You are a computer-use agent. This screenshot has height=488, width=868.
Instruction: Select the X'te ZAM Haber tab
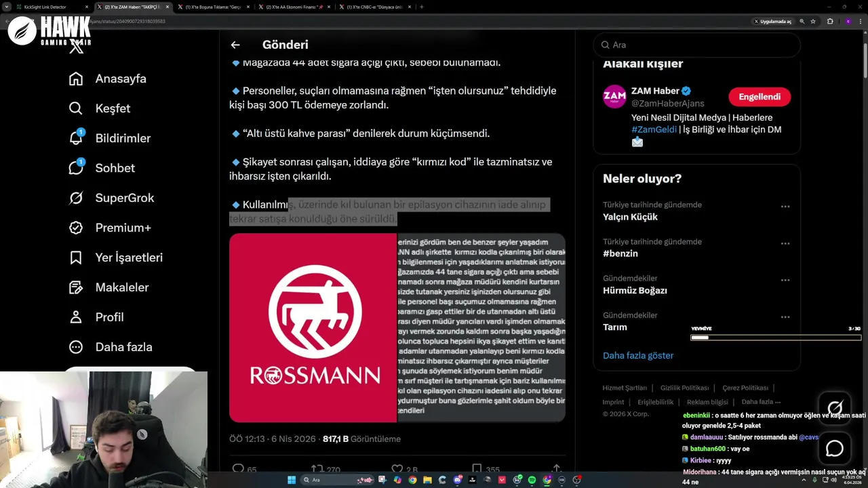pyautogui.click(x=132, y=7)
